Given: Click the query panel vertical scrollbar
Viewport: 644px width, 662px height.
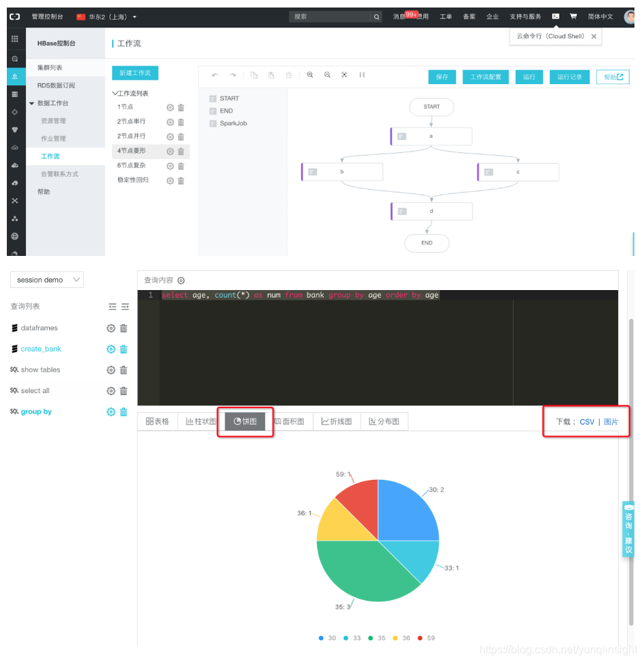Looking at the screenshot, I should (x=631, y=472).
